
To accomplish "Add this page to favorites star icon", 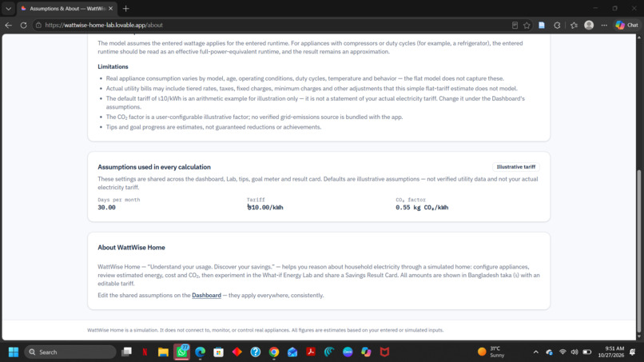I will 527,25.
